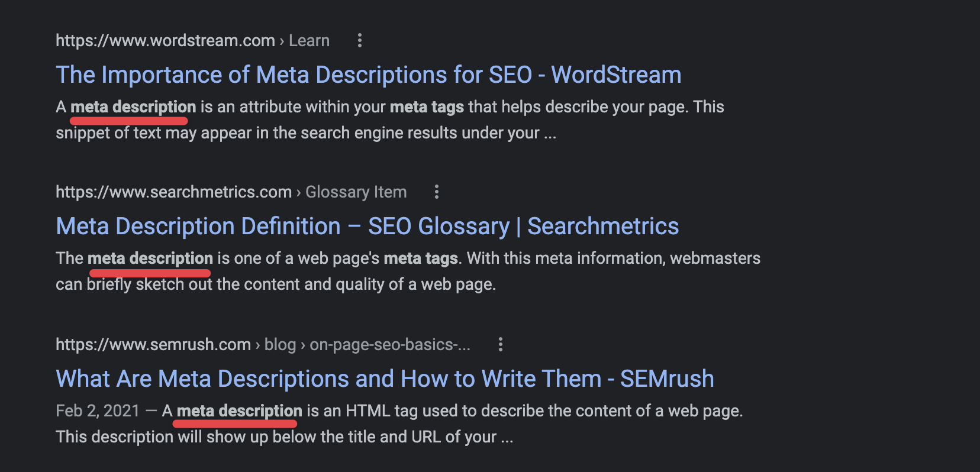Click the https://www.wordstream.com URL text

point(165,40)
